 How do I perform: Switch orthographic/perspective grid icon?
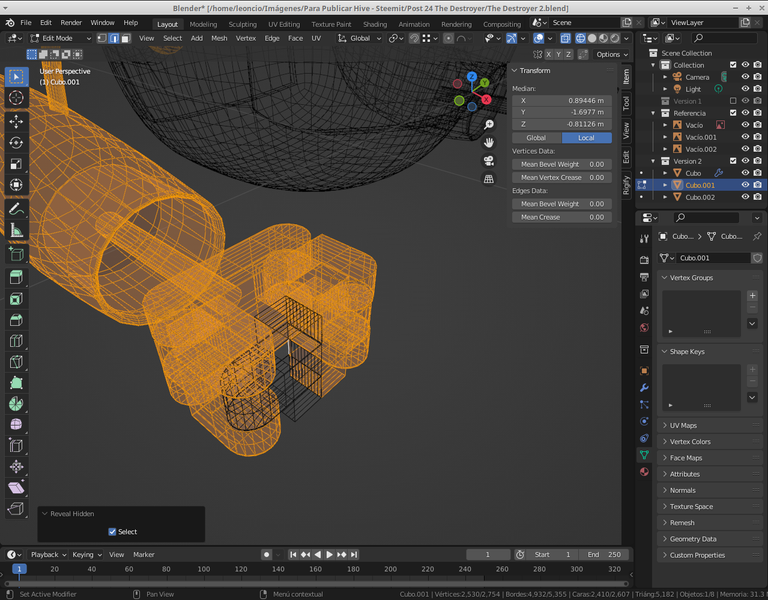pos(489,179)
